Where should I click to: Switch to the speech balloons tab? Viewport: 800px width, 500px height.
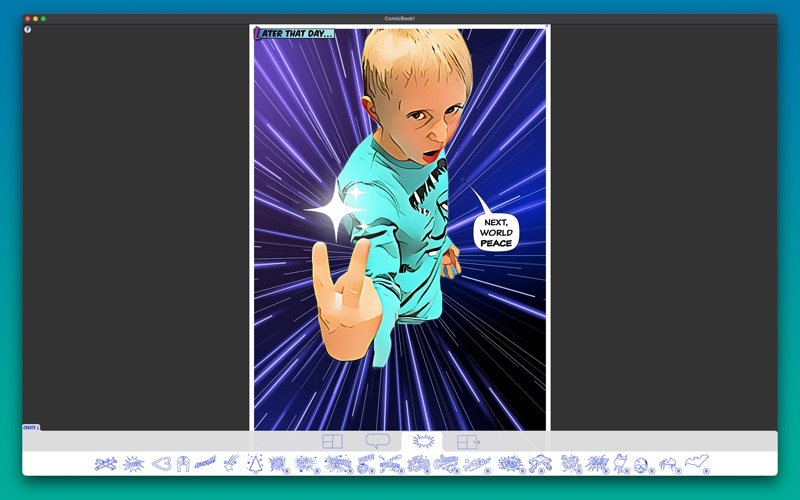point(378,441)
